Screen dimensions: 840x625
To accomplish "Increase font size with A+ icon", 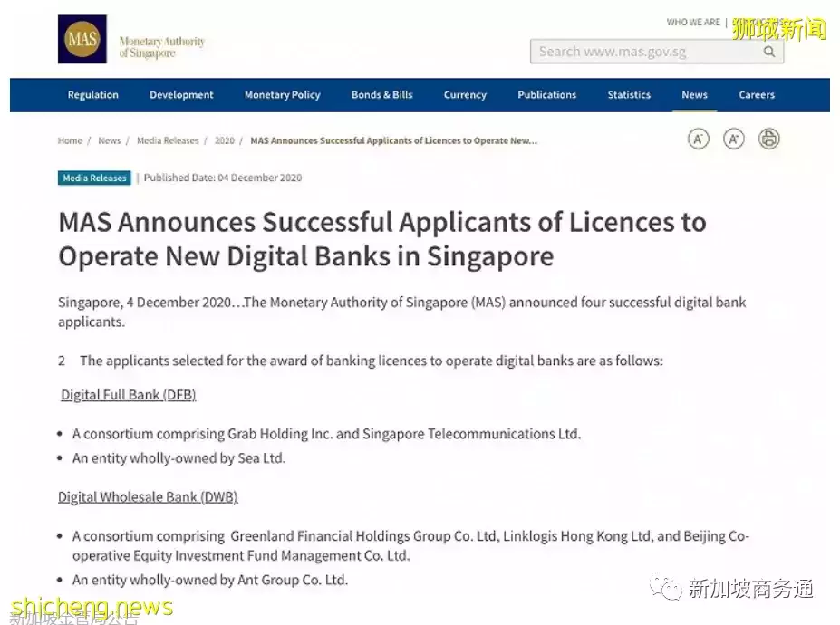I will pos(733,139).
